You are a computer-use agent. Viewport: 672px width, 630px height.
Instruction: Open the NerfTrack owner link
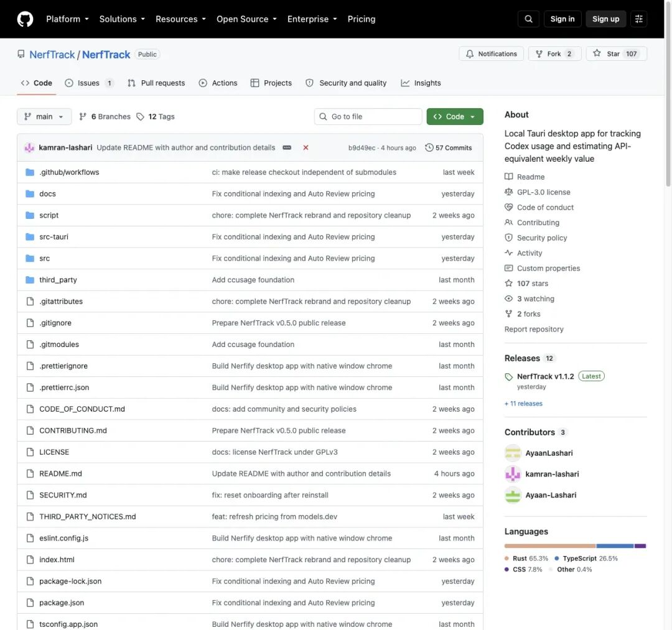(x=52, y=55)
